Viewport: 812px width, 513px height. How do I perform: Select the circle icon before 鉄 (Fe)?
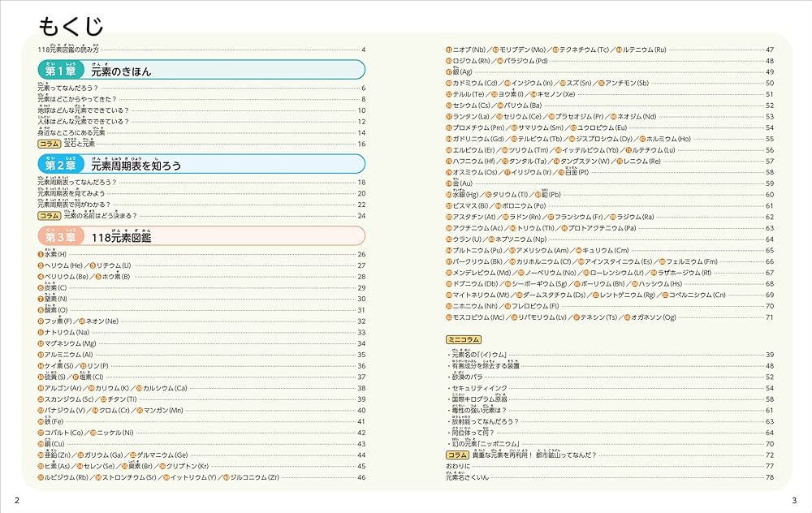[40, 421]
